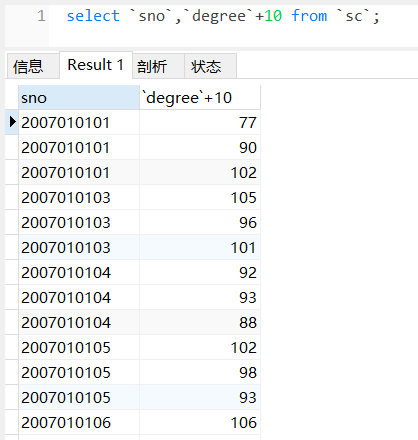Show the 状态 tab
Screen dimensions: 418x440
211,66
